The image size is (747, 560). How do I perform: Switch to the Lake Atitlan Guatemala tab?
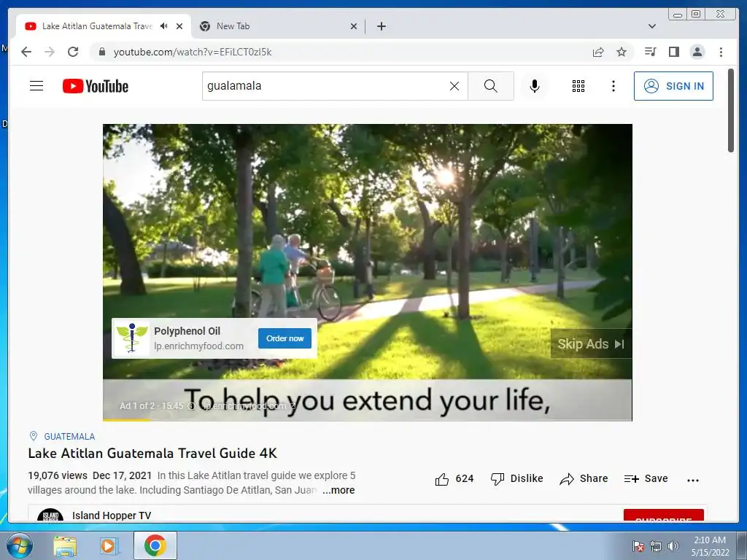click(x=97, y=26)
